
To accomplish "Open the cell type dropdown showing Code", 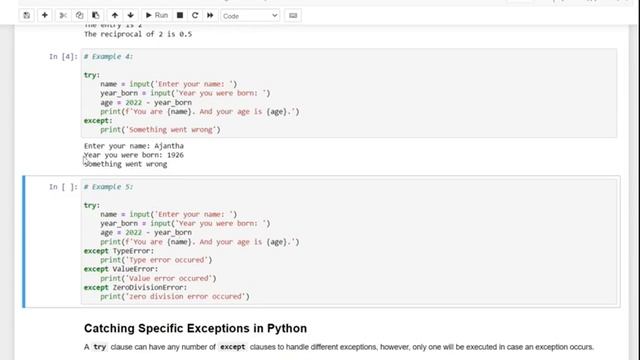I will click(x=250, y=16).
